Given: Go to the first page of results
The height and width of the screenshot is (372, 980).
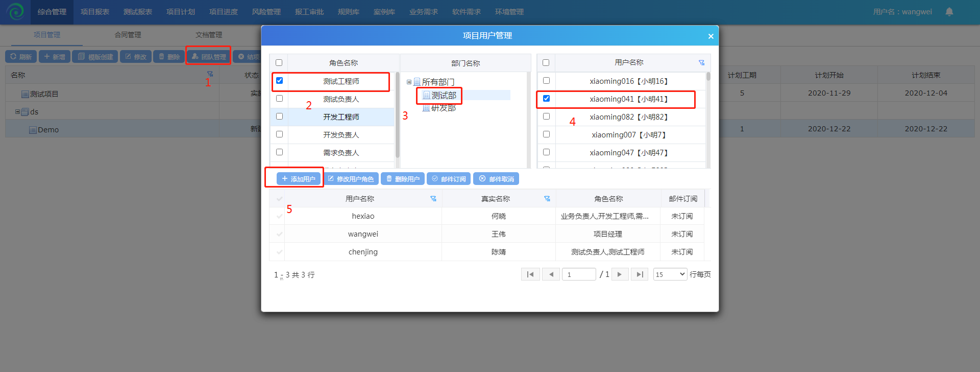Looking at the screenshot, I should (x=530, y=274).
